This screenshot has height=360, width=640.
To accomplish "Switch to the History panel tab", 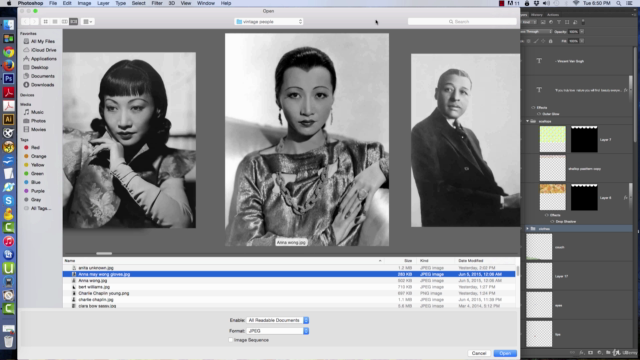I will click(537, 15).
